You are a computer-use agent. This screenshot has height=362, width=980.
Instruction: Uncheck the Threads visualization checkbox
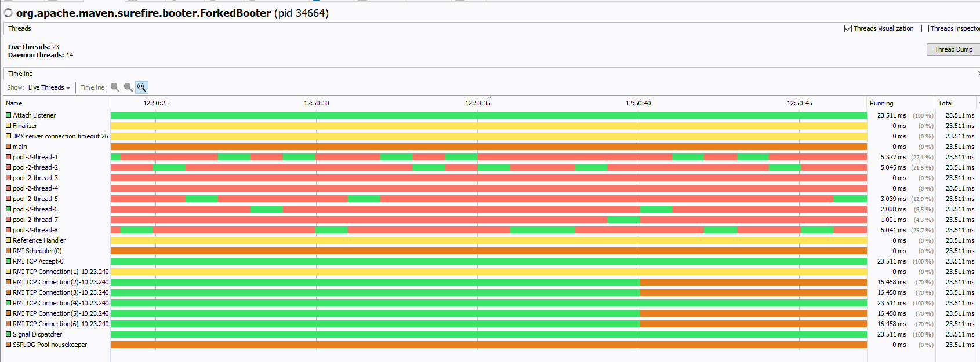click(x=848, y=28)
